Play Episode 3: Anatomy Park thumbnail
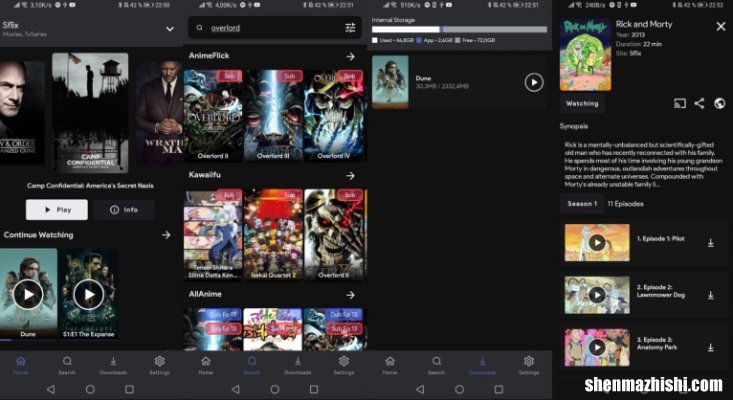The image size is (733, 400). point(597,347)
